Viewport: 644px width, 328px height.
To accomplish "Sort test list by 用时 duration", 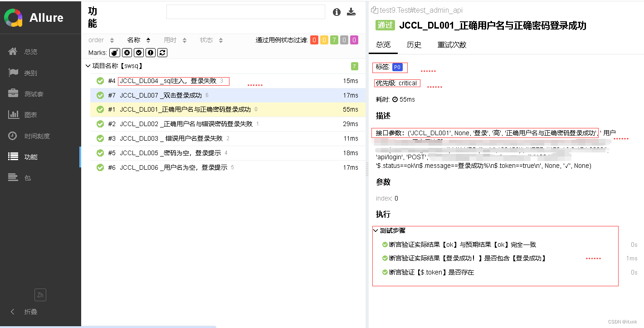I will (175, 40).
